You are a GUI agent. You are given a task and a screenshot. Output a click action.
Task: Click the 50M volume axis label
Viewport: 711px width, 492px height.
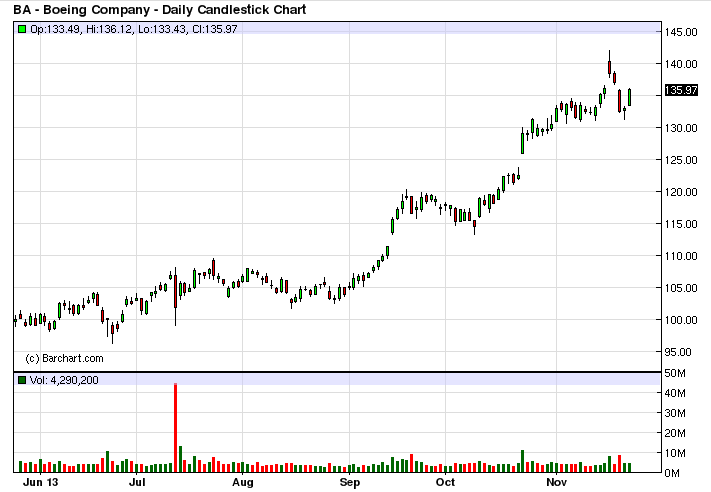(x=675, y=373)
